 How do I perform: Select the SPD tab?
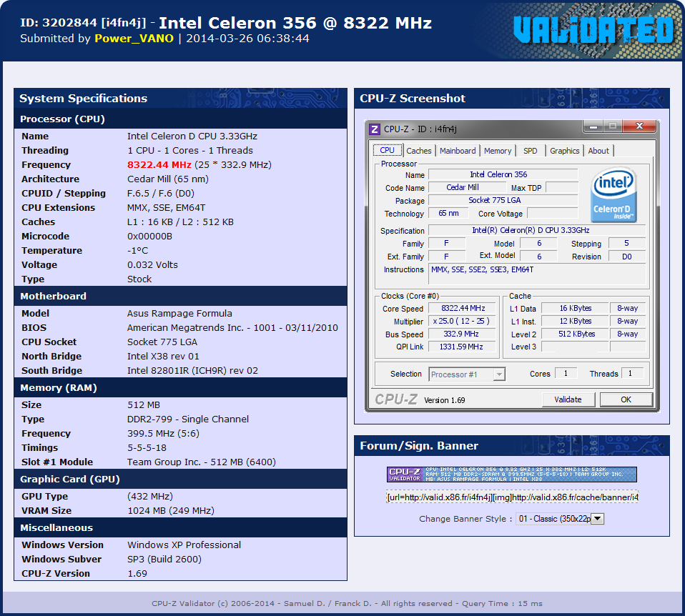531,151
